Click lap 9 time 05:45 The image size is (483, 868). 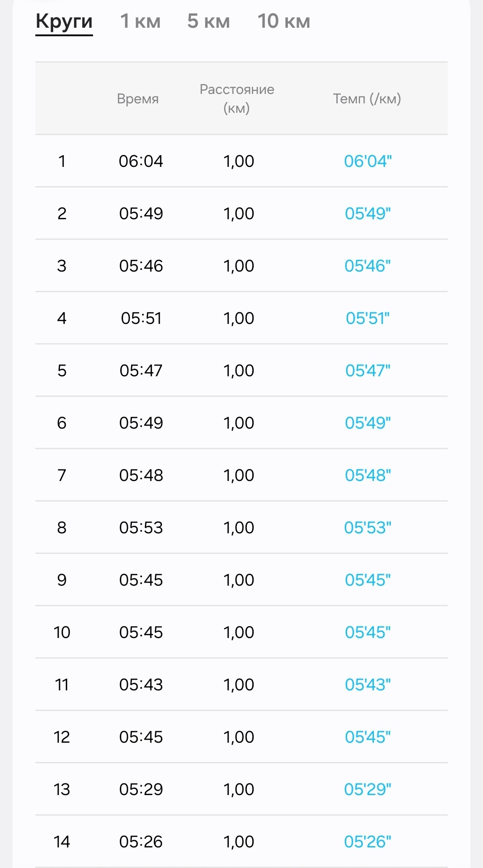[x=141, y=580]
